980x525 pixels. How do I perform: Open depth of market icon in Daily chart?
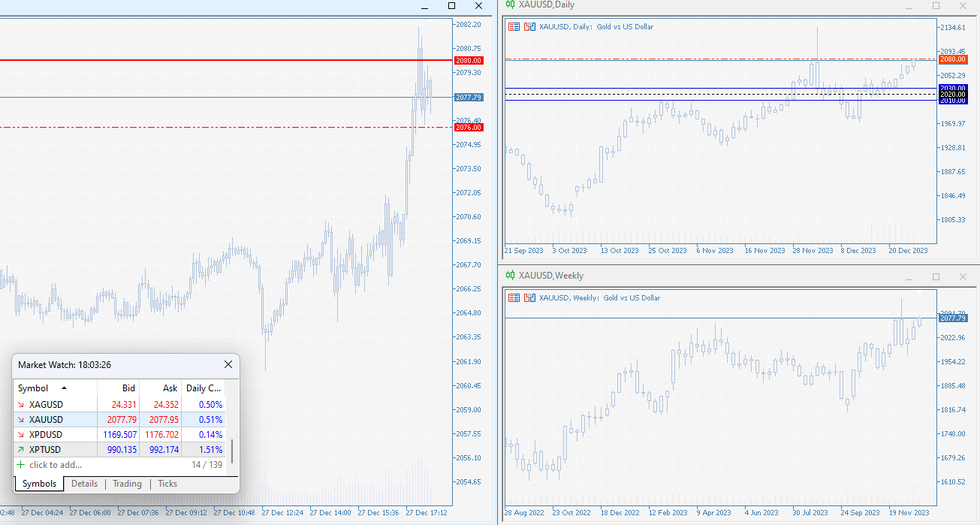[529, 27]
